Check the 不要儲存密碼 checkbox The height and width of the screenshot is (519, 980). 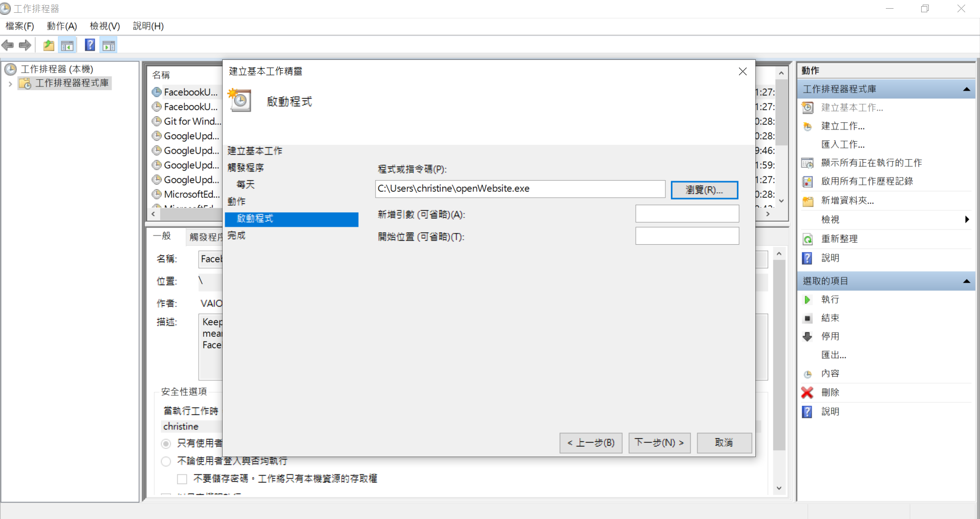182,479
